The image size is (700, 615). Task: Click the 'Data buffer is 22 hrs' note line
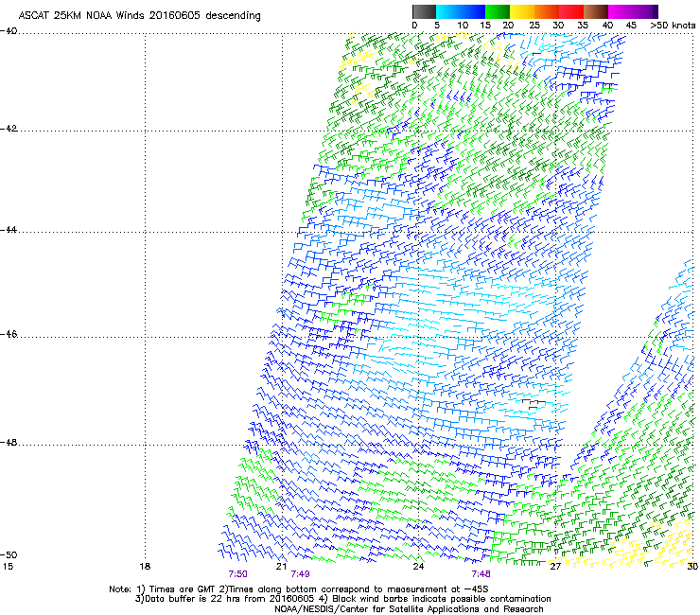(x=342, y=599)
